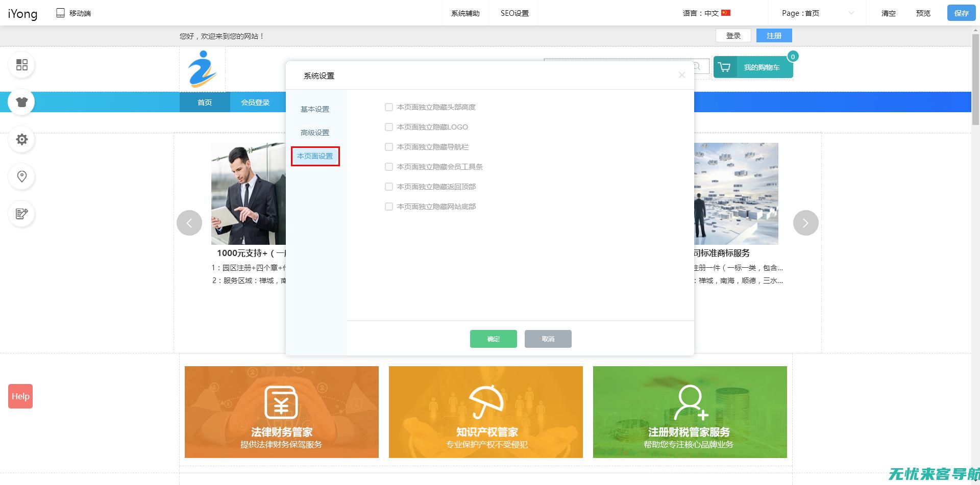Check 本页面独立隐藏网站底部
The image size is (980, 485).
point(389,207)
